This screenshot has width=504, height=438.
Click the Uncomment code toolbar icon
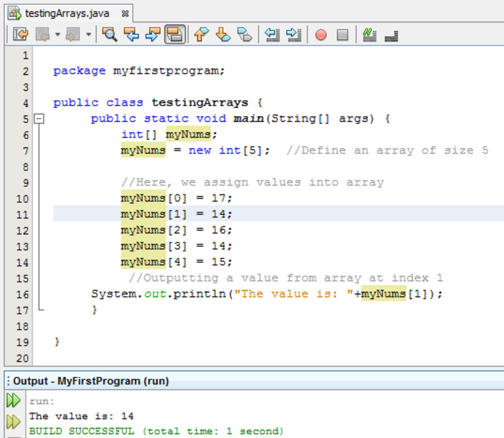click(x=391, y=34)
